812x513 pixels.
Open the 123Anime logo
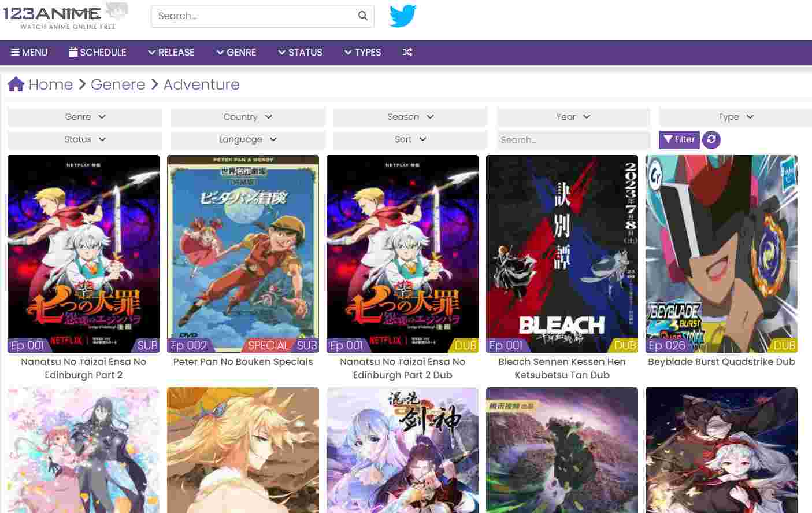click(x=66, y=16)
